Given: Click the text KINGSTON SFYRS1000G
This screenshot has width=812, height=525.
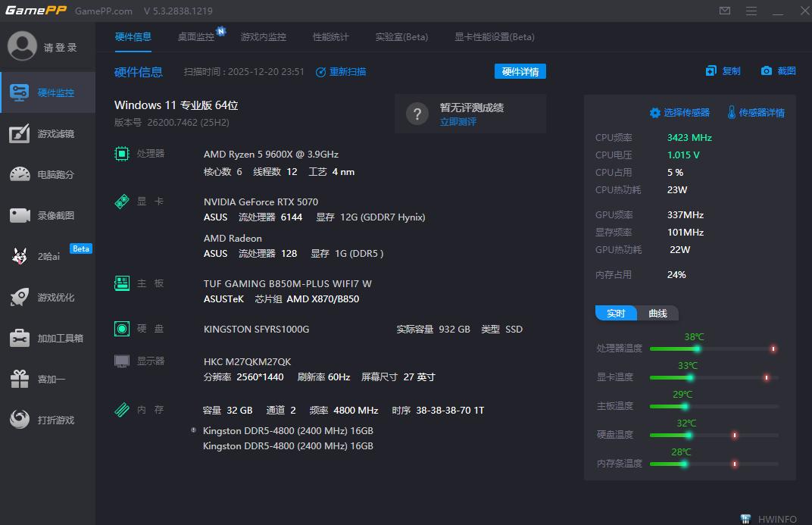Looking at the screenshot, I should tap(256, 330).
